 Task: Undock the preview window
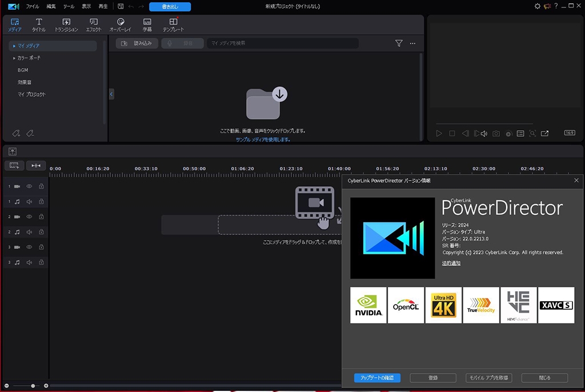544,134
